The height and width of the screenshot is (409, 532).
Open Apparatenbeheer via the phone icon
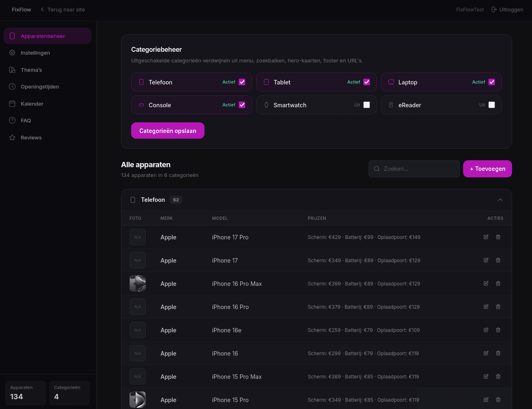[13, 36]
